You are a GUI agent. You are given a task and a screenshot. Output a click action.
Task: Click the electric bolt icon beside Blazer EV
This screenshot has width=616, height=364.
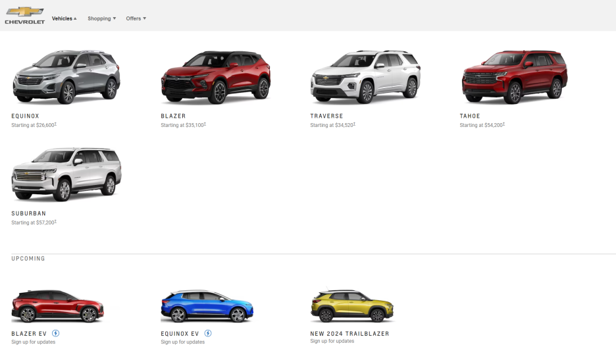point(56,333)
